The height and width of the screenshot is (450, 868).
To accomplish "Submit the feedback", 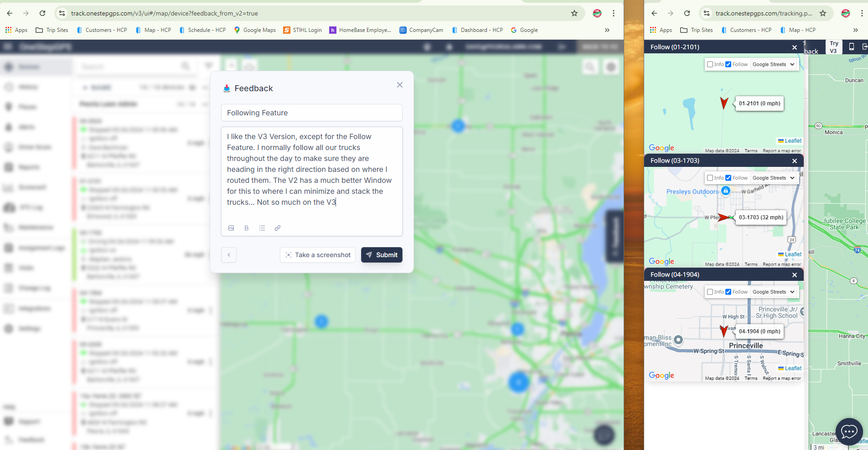I will tap(382, 255).
